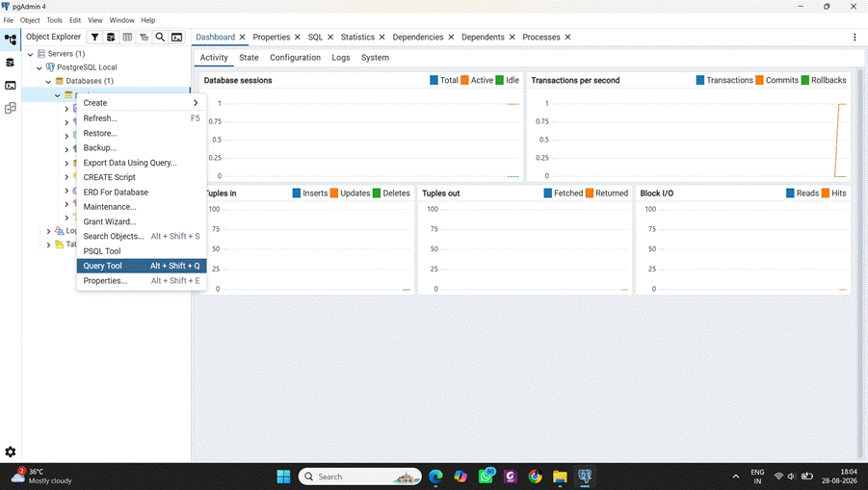Close the Properties tab
Image resolution: width=868 pixels, height=490 pixels.
point(298,37)
